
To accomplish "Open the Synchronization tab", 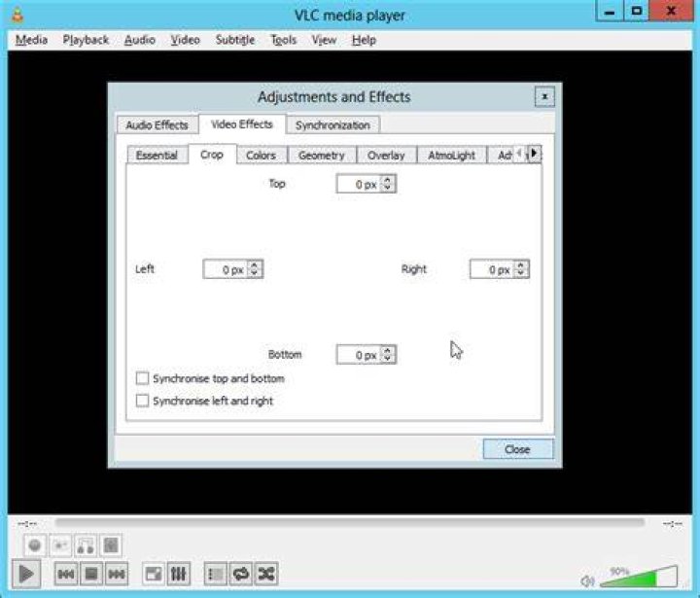I will [x=333, y=125].
